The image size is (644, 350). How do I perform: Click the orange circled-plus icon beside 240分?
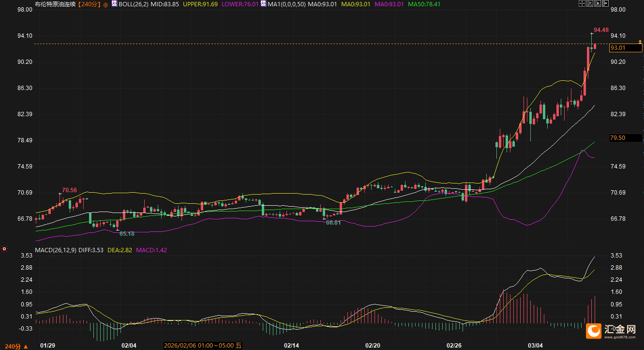(x=105, y=4)
